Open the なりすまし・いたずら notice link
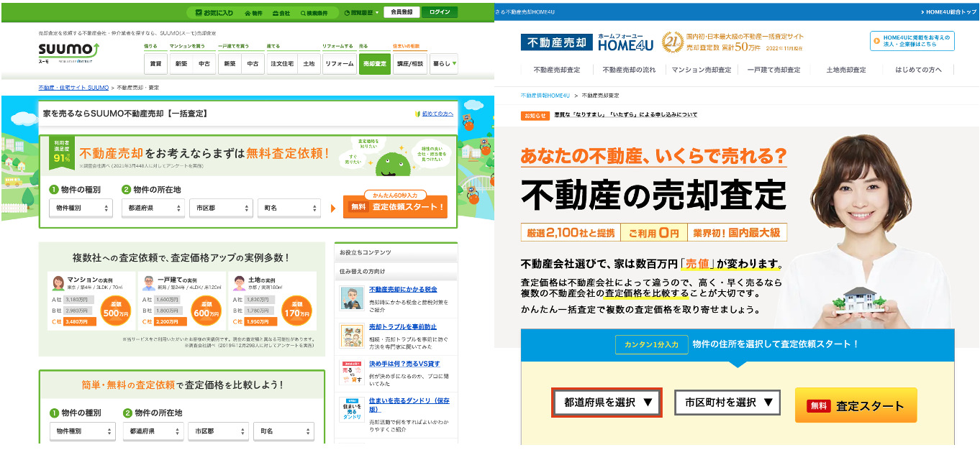Image resolution: width=980 pixels, height=450 pixels. point(625,114)
